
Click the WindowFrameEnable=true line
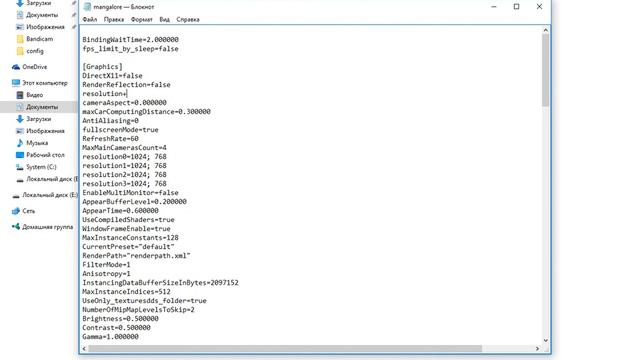127,229
